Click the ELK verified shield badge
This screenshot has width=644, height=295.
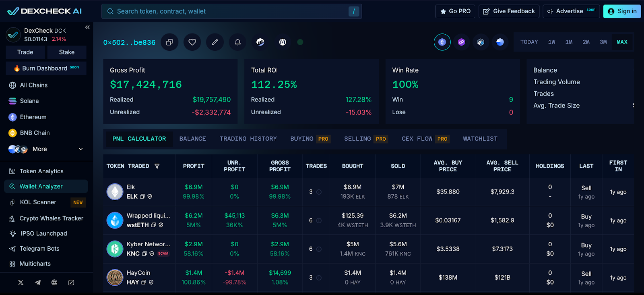150,196
